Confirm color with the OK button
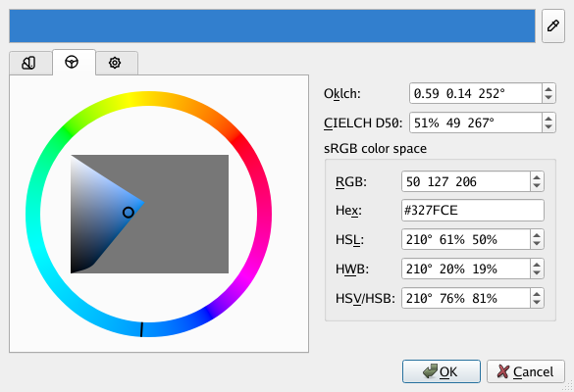574x392 pixels. pyautogui.click(x=442, y=371)
